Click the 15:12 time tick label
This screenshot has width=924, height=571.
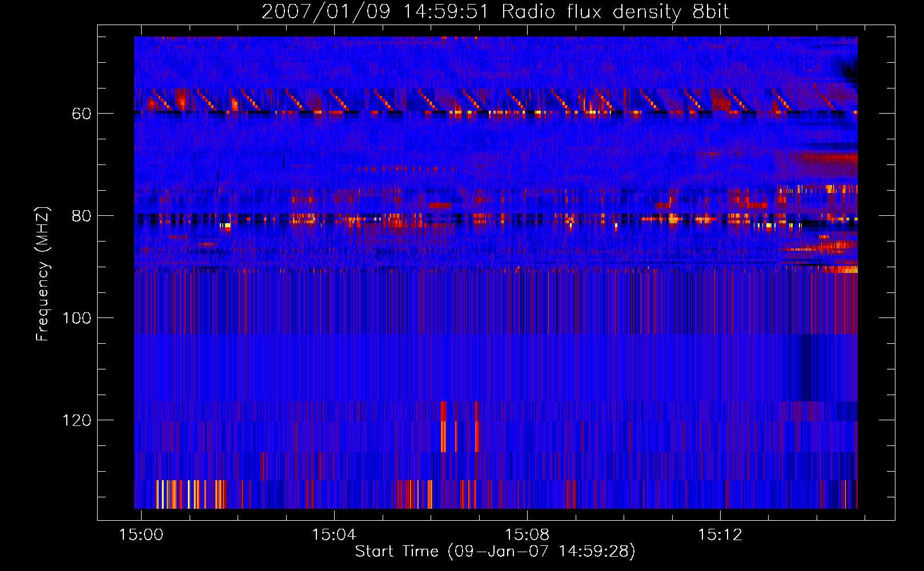tap(720, 534)
